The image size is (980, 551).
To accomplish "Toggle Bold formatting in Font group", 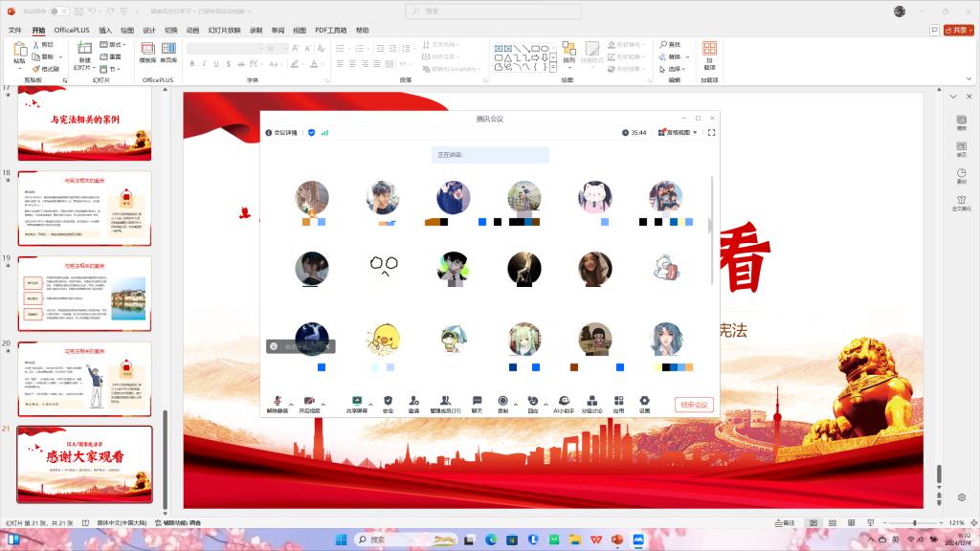I will [x=192, y=64].
